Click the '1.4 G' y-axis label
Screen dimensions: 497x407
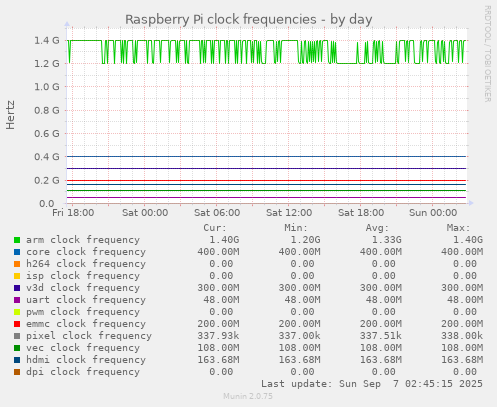pyautogui.click(x=47, y=41)
